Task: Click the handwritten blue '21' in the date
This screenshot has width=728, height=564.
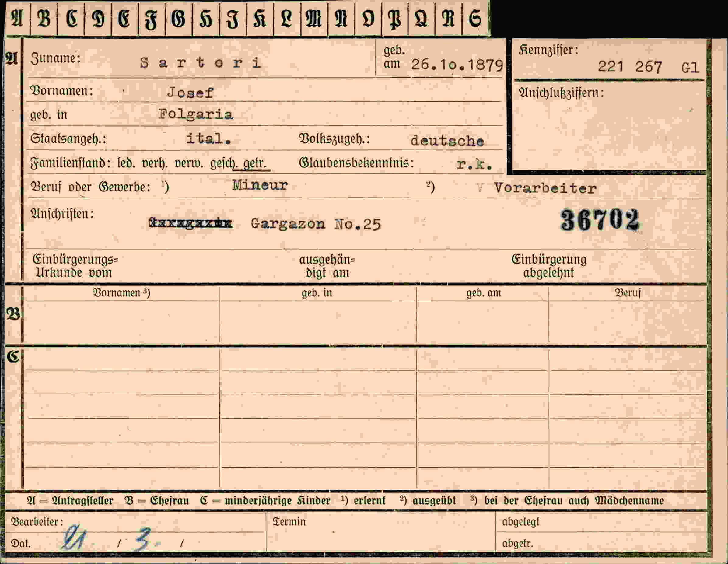Action: point(73,537)
